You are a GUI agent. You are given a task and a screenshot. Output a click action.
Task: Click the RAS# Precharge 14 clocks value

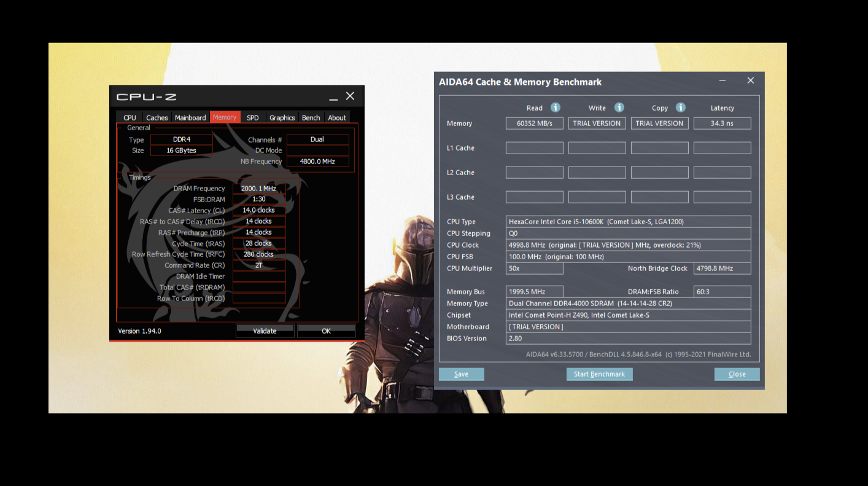(259, 233)
